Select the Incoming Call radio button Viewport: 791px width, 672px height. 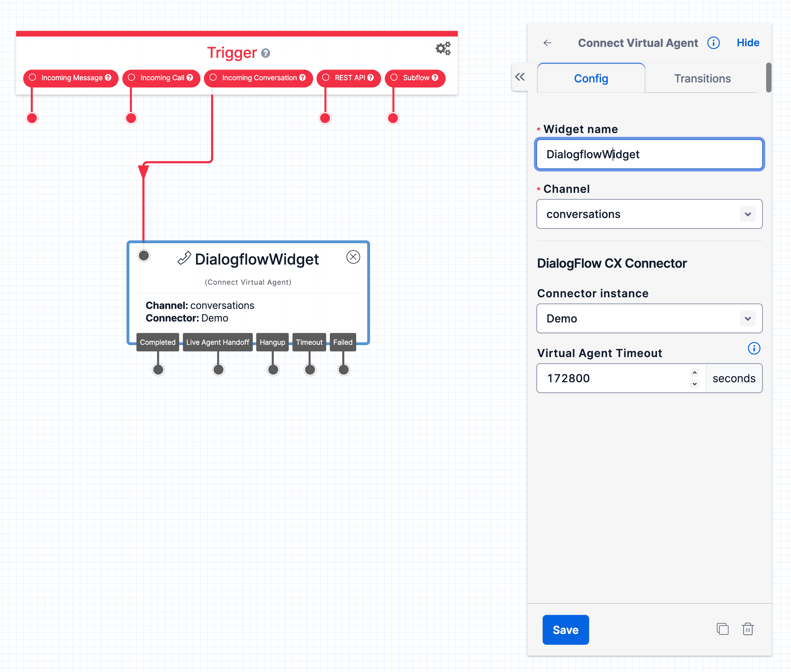[x=132, y=78]
